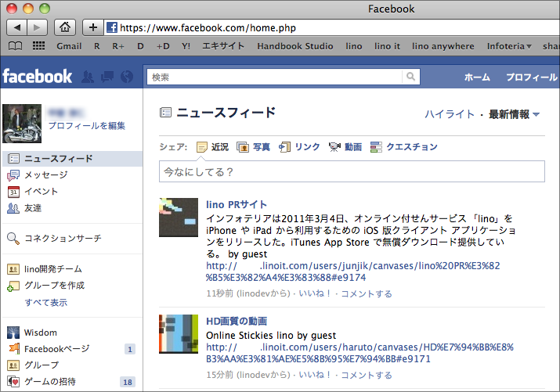Click the facebook logo
Viewport: 560px width, 392px height.
coord(37,77)
